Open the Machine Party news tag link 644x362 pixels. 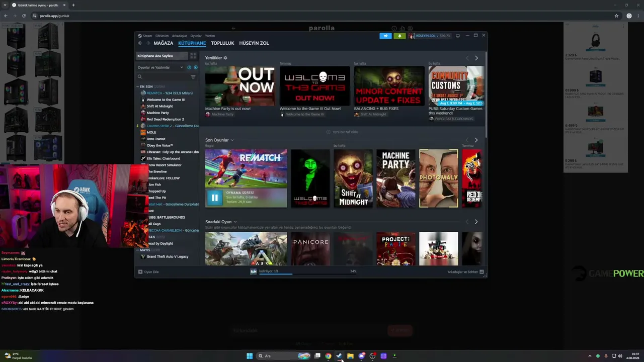click(219, 115)
